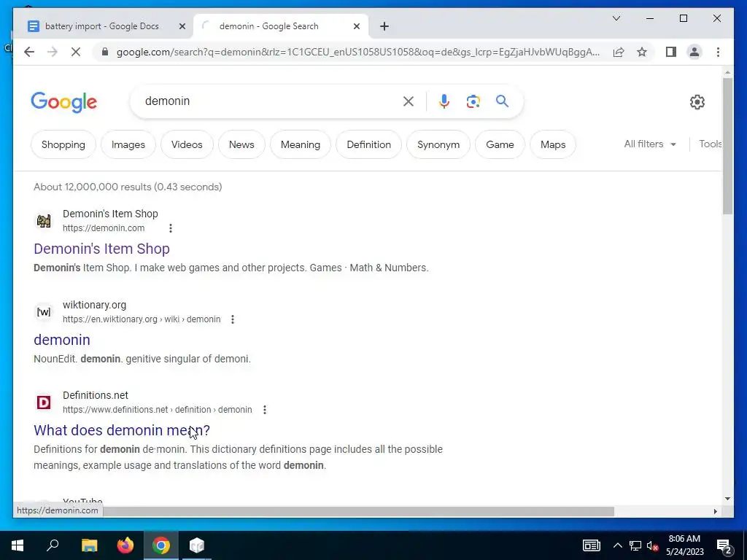Open the Tools options
The height and width of the screenshot is (560, 747).
tap(710, 144)
